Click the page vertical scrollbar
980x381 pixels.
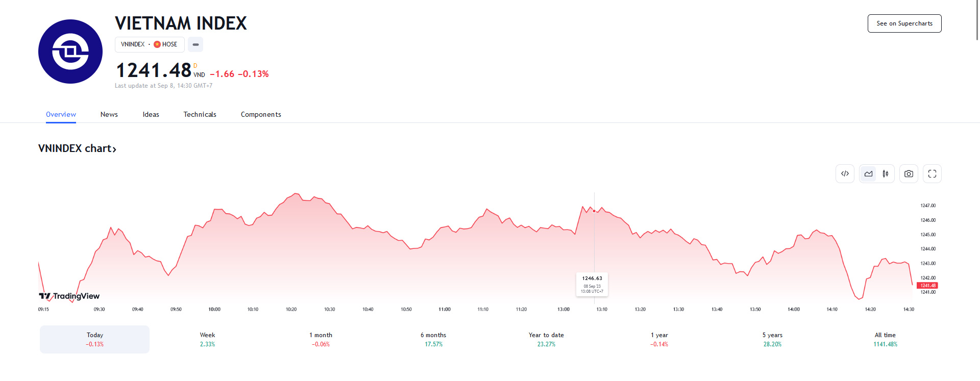tap(977, 20)
